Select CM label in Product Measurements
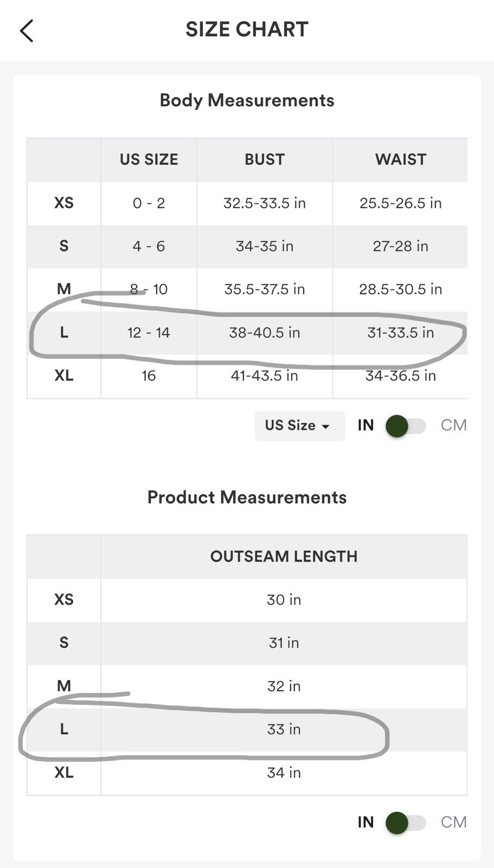The height and width of the screenshot is (868, 494). [453, 822]
